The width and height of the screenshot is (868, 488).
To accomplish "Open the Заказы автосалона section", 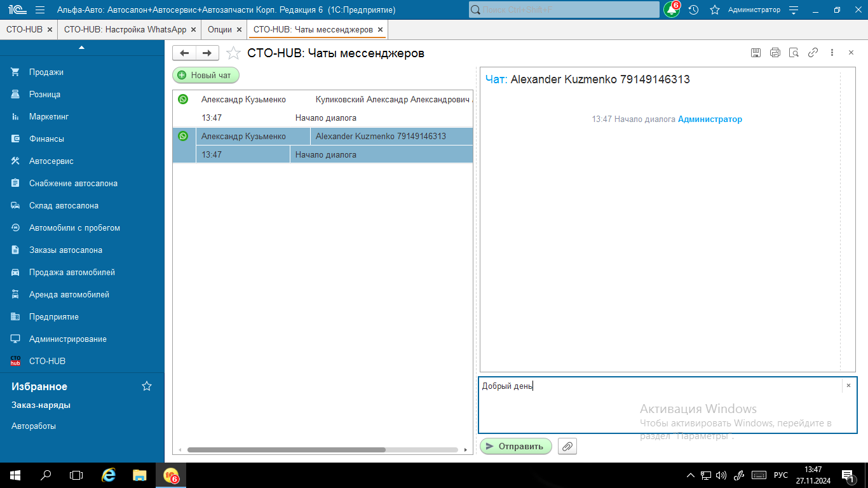I will click(82, 250).
